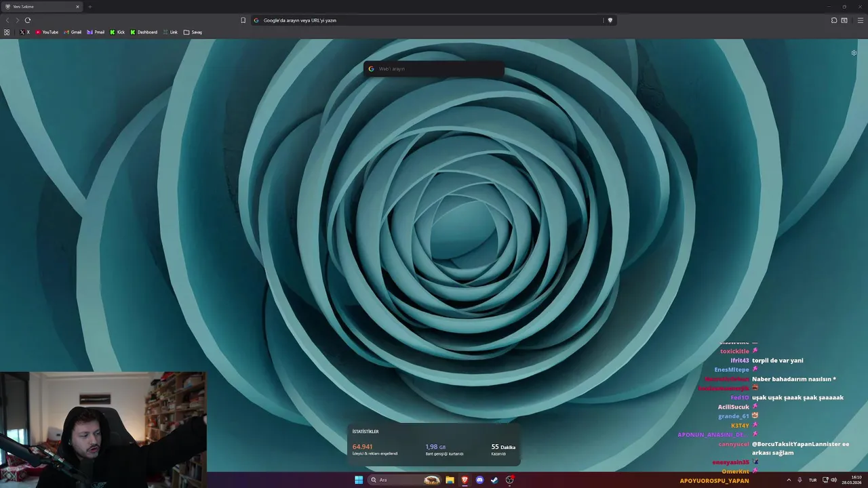Click chat username EnesMitepe
Viewport: 868px width, 488px height.
point(732,369)
